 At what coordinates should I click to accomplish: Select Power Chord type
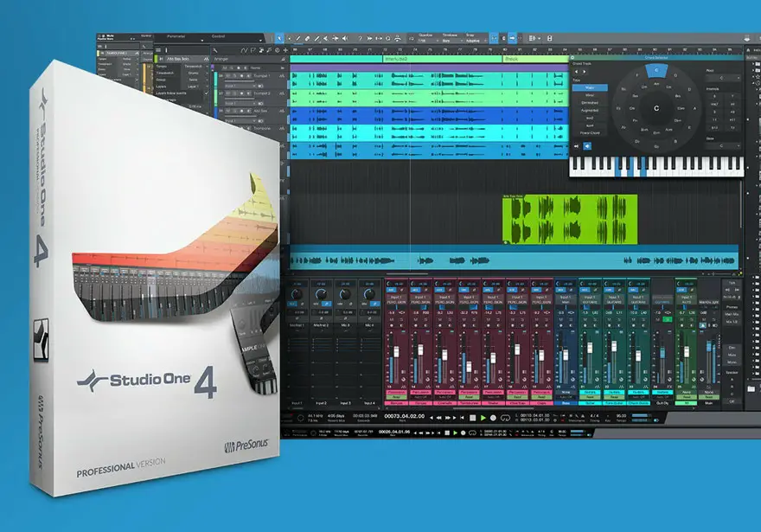click(x=590, y=133)
